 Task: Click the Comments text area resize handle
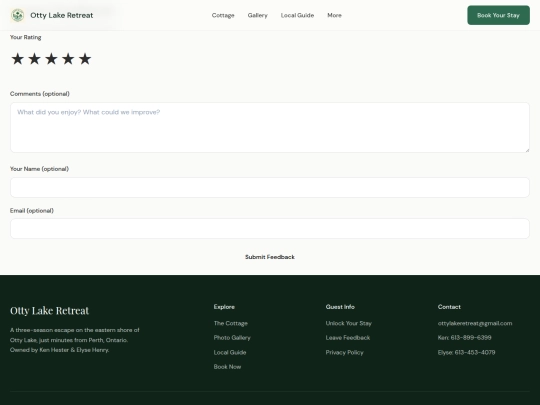pos(527,150)
